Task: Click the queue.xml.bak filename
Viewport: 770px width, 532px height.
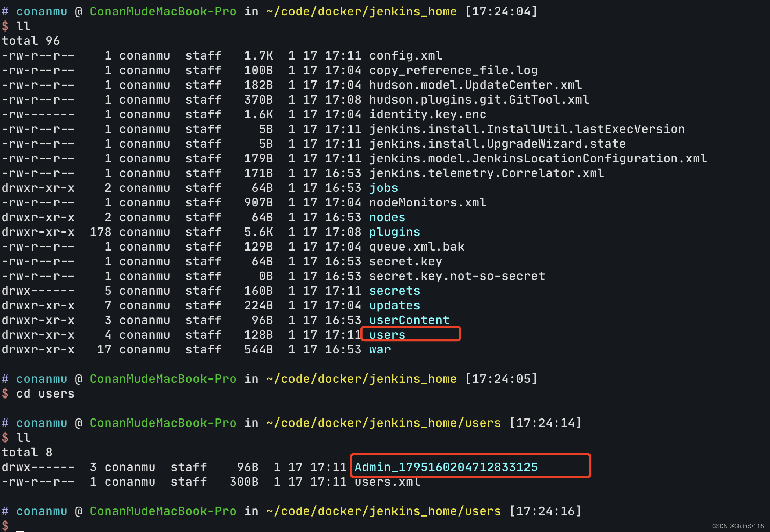Action: point(416,247)
